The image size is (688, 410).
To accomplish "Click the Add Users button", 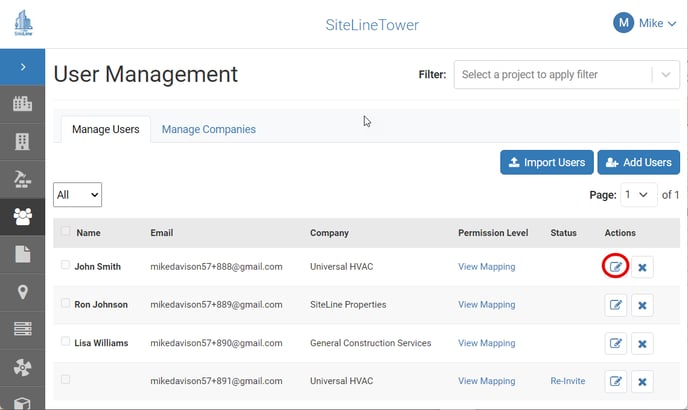I will 638,162.
